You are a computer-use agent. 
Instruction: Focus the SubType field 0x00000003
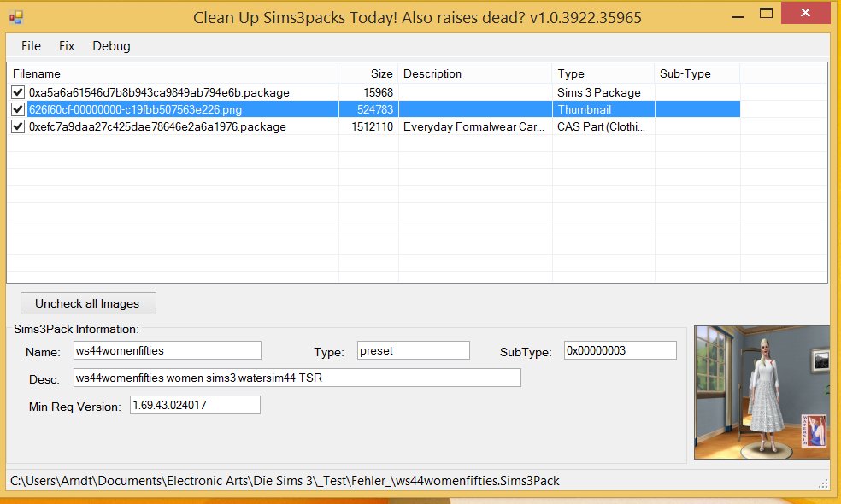pos(620,350)
